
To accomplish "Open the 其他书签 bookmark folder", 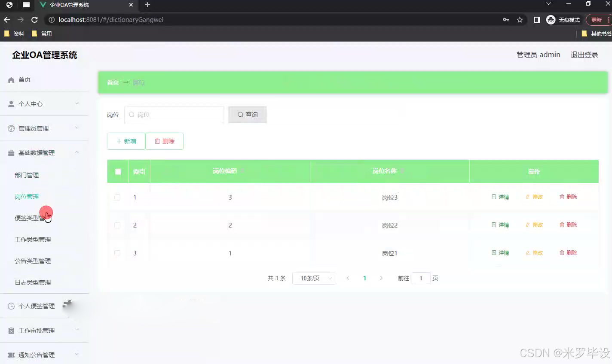I will tap(597, 33).
